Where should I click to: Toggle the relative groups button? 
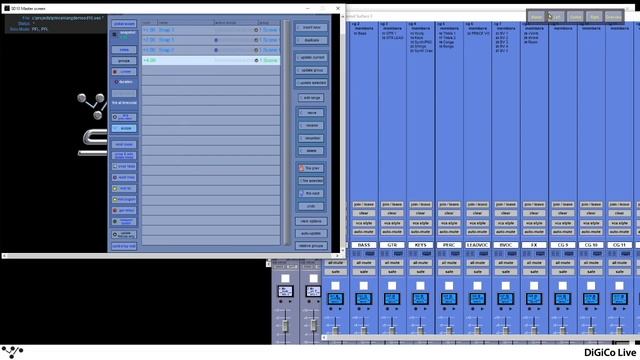(311, 246)
